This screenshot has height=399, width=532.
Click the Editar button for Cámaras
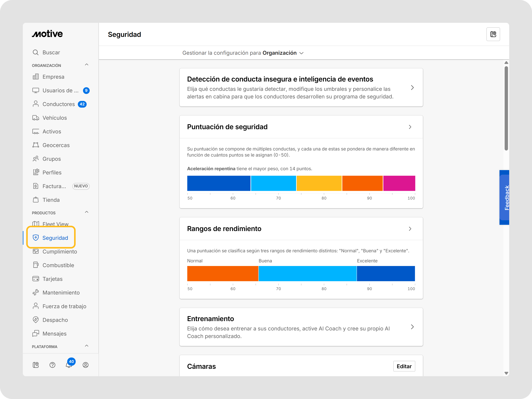coord(404,366)
